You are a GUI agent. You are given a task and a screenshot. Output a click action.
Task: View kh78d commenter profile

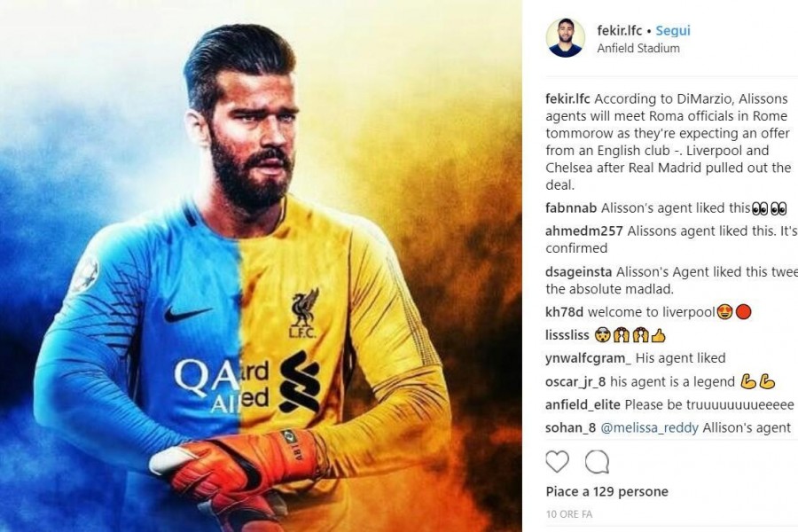point(564,312)
